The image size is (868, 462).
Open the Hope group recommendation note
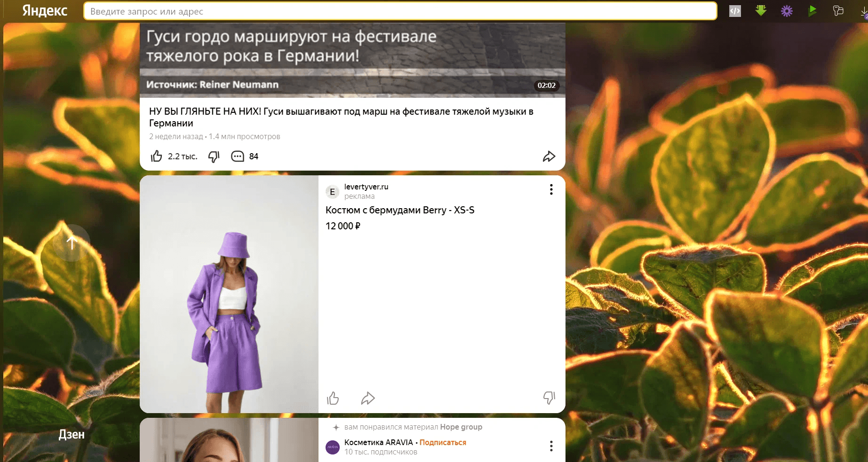pyautogui.click(x=413, y=427)
